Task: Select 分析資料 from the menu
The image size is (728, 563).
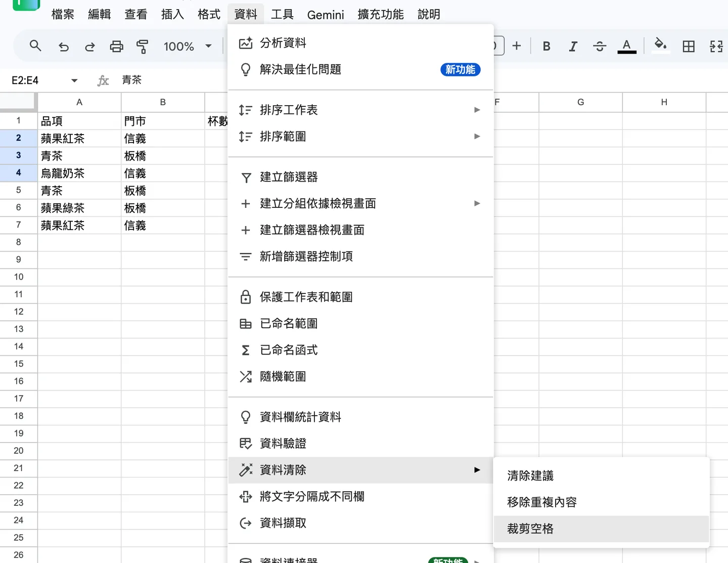Action: [360, 43]
